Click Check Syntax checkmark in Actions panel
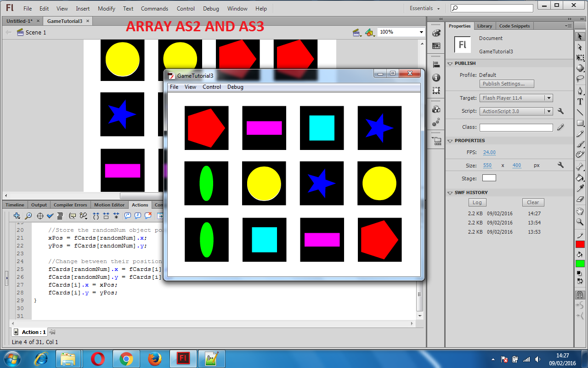 point(50,216)
